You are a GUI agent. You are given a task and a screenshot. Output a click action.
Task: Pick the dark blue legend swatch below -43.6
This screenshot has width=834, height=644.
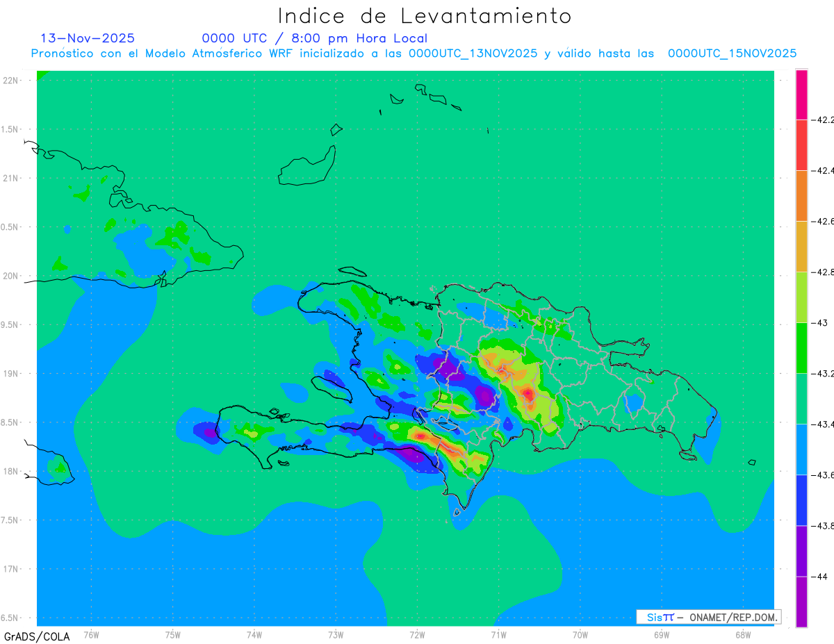801,499
